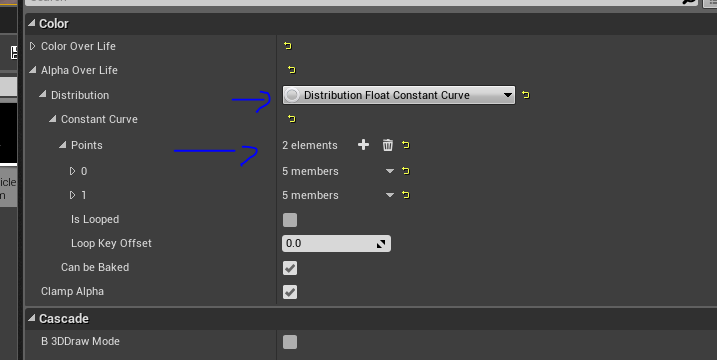Viewport: 717px width, 360px height.
Task: Open options arrow for point 1
Action: [x=390, y=195]
